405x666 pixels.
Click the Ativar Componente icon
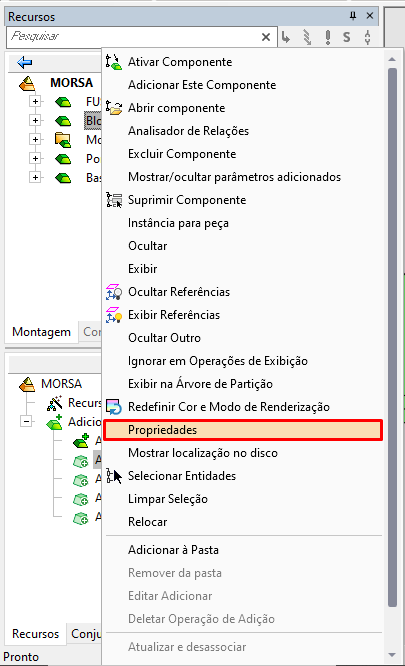[114, 62]
